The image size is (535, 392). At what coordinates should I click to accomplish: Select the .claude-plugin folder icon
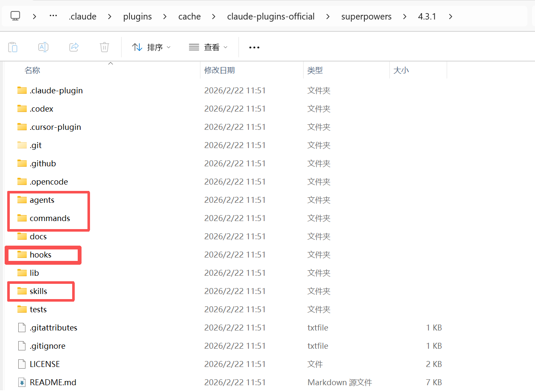(x=22, y=90)
